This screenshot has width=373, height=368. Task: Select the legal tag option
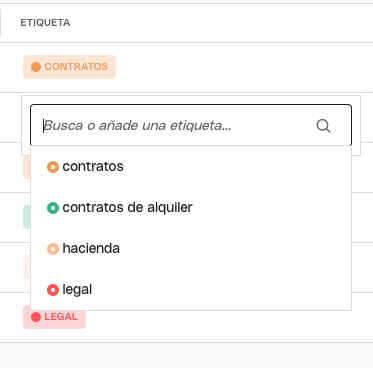[x=191, y=289]
